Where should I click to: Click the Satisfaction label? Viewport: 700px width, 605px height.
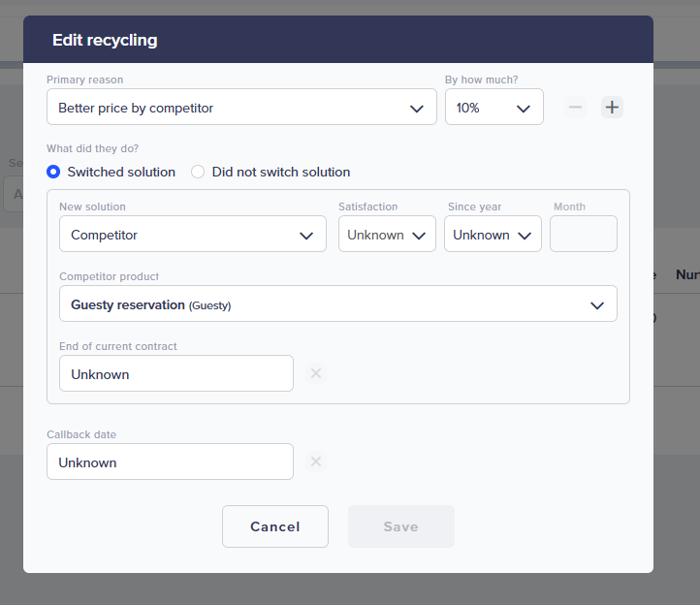click(x=367, y=207)
